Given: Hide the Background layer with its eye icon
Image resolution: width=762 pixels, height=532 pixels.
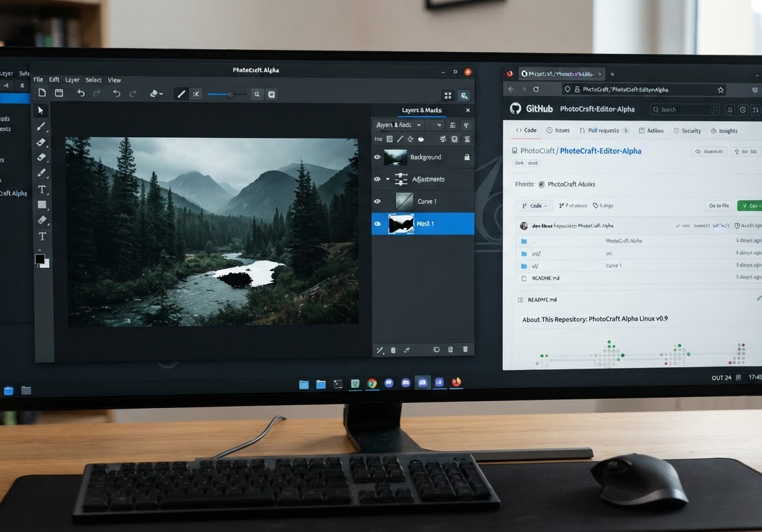Looking at the screenshot, I should tap(377, 157).
